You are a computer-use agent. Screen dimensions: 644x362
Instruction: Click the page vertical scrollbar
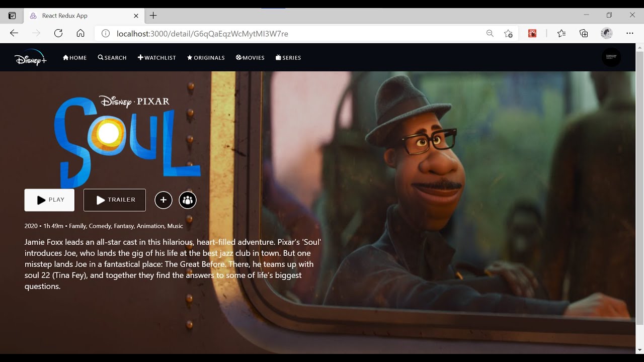[640, 188]
